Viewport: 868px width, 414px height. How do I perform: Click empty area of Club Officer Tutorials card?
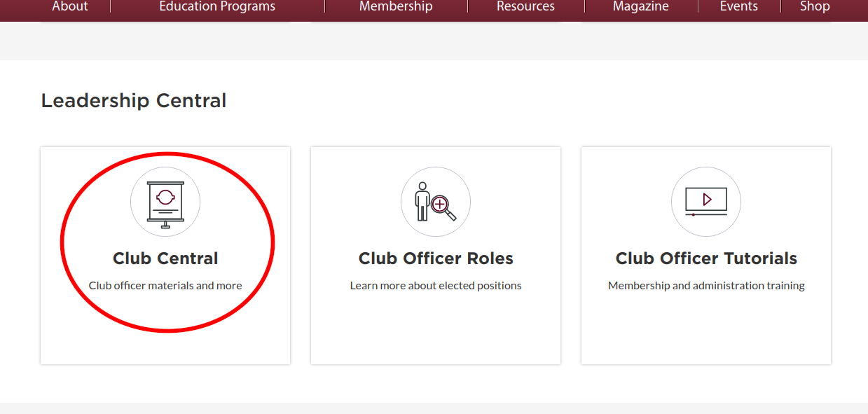point(706,333)
